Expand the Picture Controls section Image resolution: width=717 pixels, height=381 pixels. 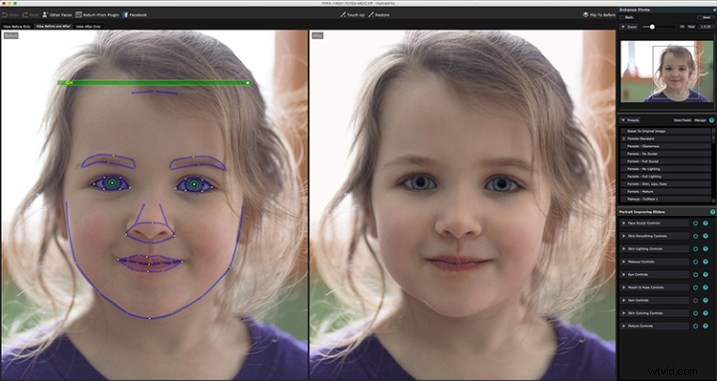pos(624,326)
